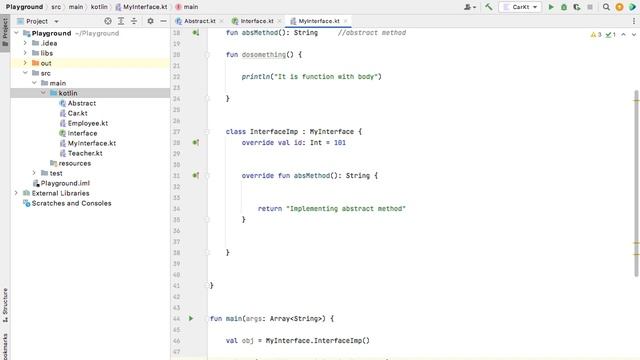Click fold marker beside class InterfaceImp
This screenshot has width=640, height=360.
coord(207,132)
